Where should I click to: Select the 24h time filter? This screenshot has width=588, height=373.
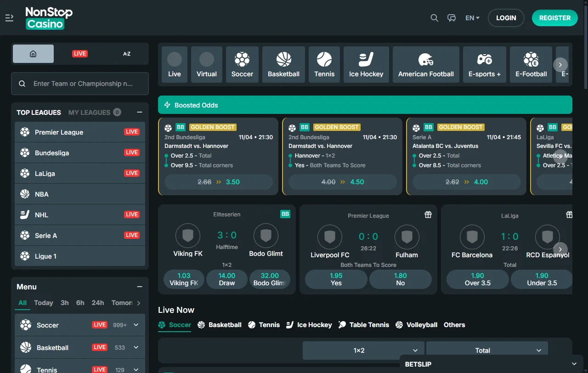pyautogui.click(x=98, y=303)
